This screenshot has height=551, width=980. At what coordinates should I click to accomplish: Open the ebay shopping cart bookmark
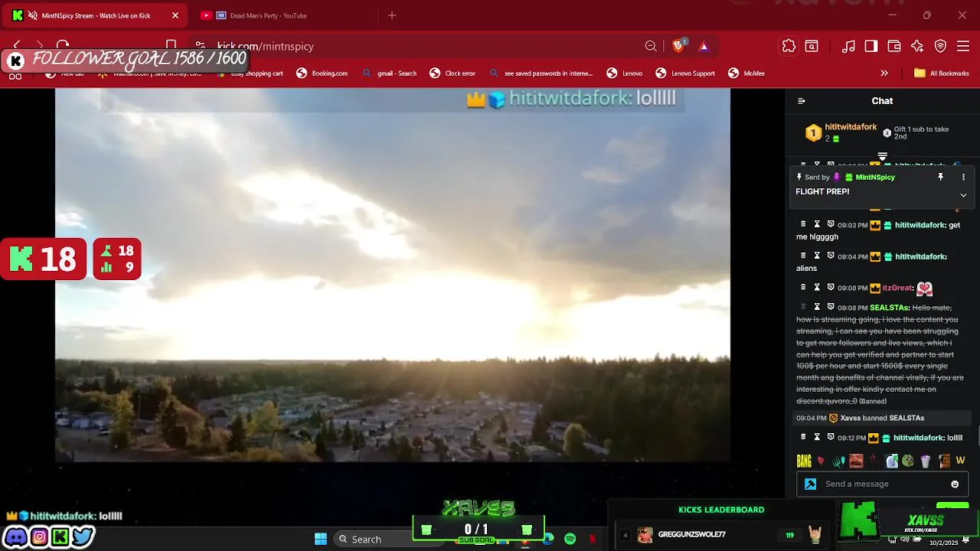[250, 73]
